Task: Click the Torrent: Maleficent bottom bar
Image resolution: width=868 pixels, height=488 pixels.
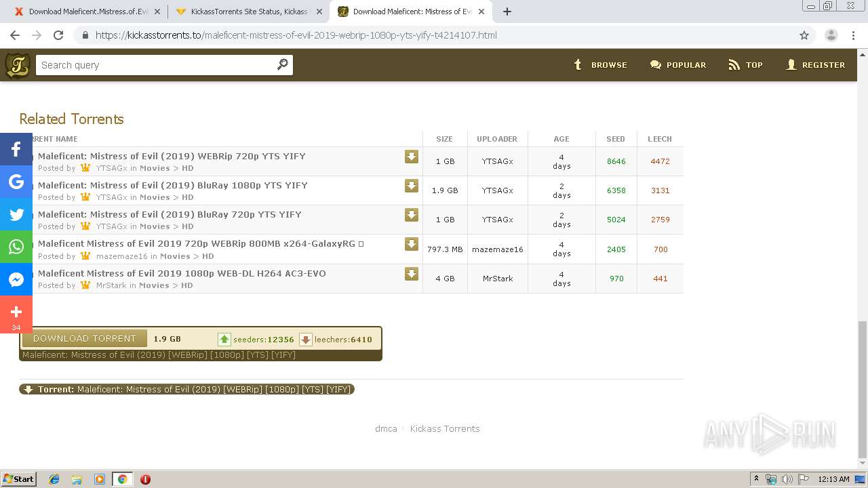Action: [x=186, y=389]
